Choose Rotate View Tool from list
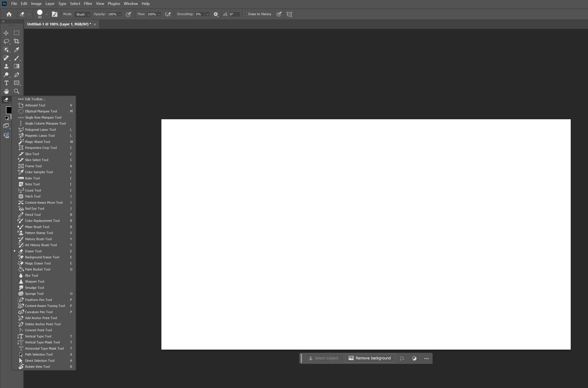The image size is (588, 388). coord(44,366)
